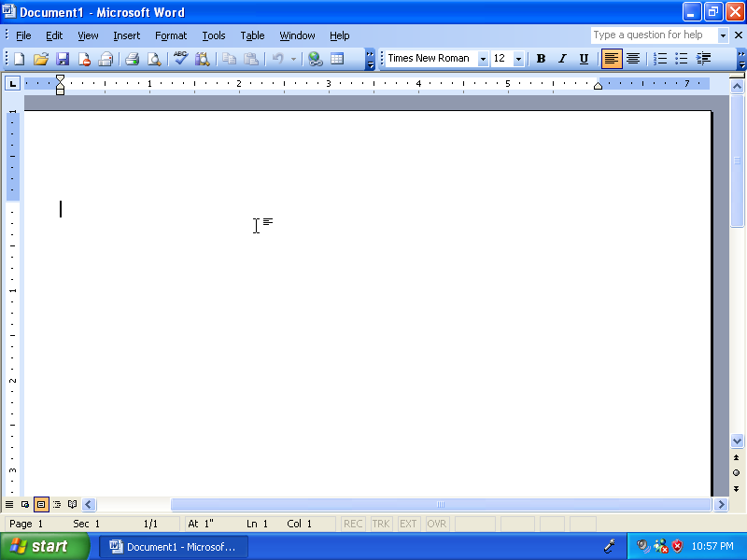Screen dimensions: 747x560
Task: Click the Permission icon in toolbar
Action: [x=84, y=59]
